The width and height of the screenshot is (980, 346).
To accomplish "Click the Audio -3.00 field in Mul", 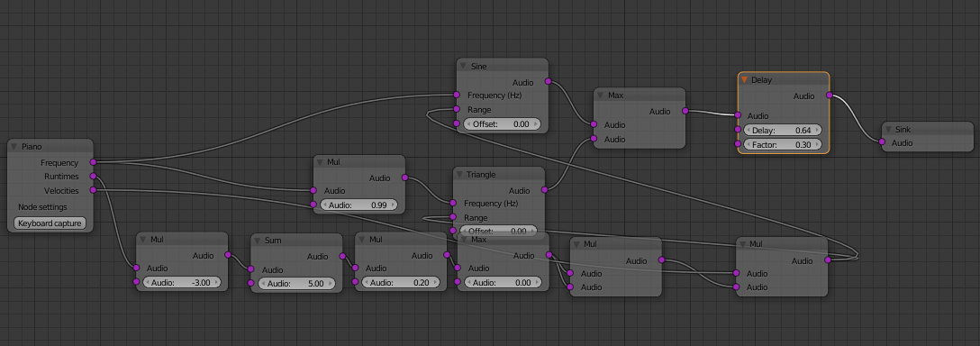I will (182, 283).
